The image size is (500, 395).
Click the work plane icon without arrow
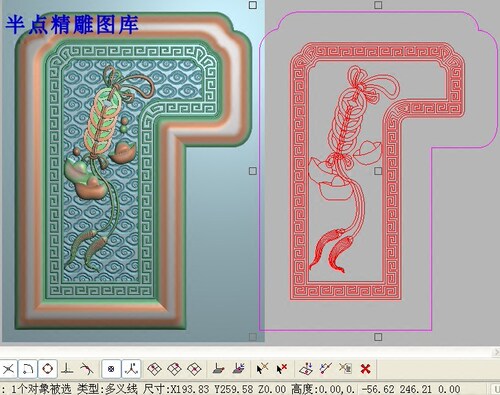coord(218,369)
